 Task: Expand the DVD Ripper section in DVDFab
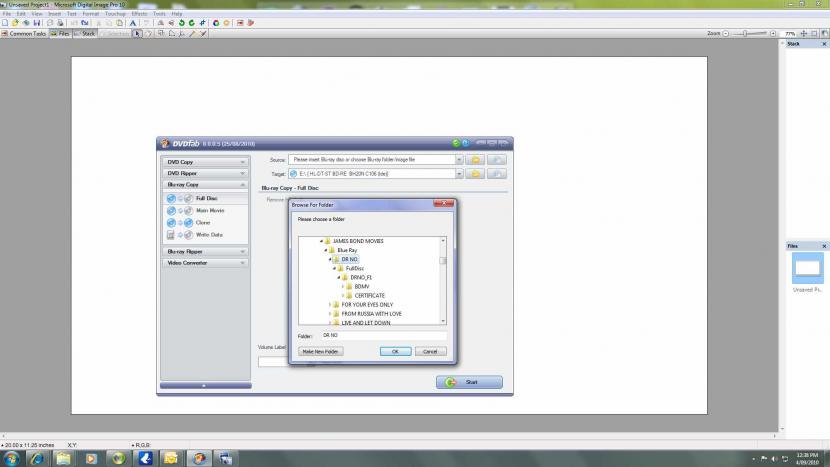click(205, 173)
